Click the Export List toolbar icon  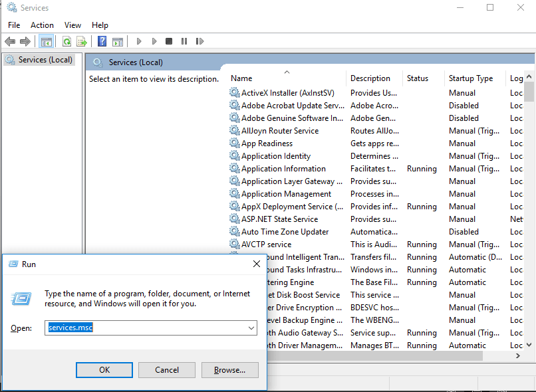(x=82, y=41)
